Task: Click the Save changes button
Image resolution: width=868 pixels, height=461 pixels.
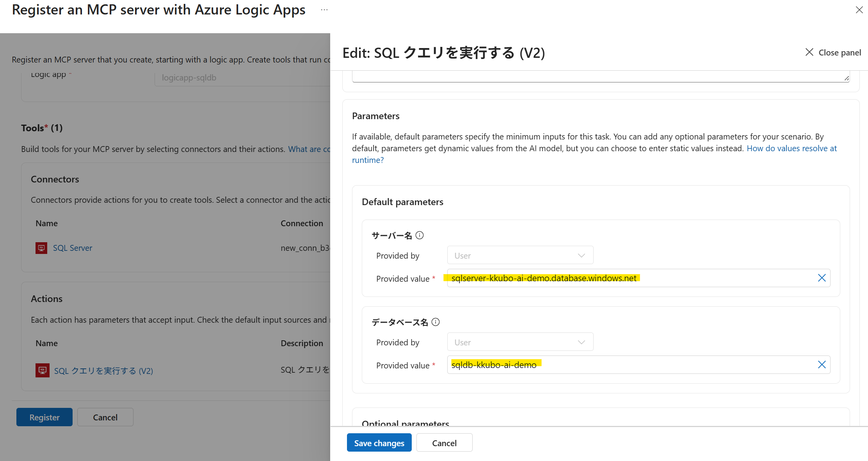Action: click(x=379, y=443)
